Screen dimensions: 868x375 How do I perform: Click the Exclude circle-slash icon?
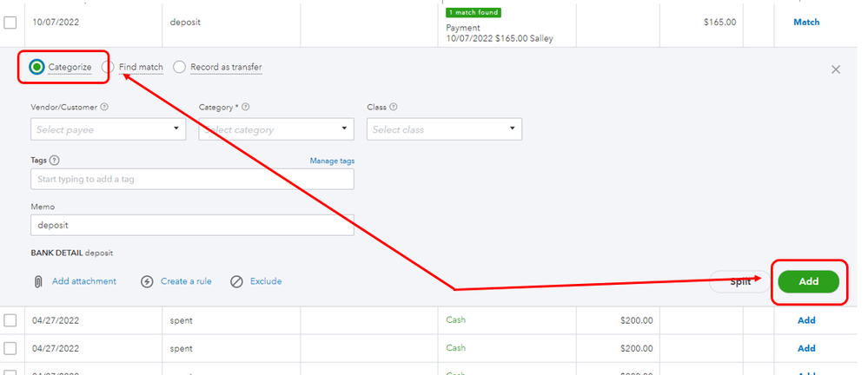pyautogui.click(x=236, y=281)
